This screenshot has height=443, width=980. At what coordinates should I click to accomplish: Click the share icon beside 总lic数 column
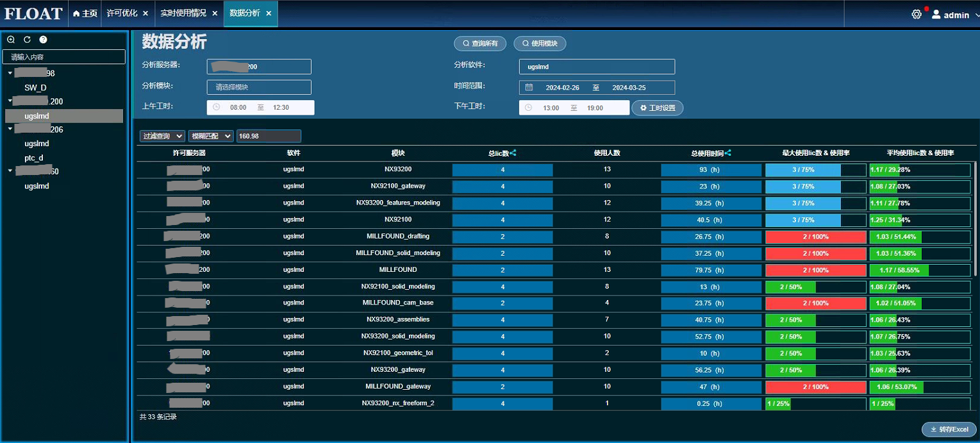pyautogui.click(x=513, y=153)
